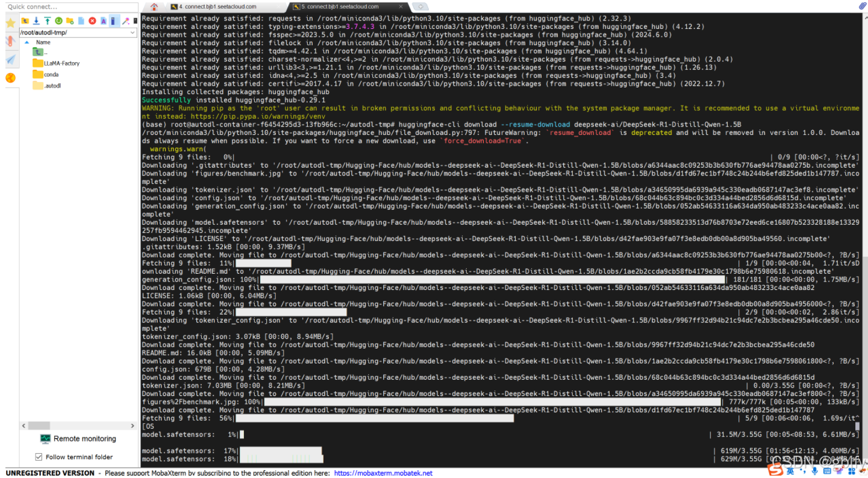
Task: Click the soft keyboard icon in IME bar
Action: click(x=827, y=471)
